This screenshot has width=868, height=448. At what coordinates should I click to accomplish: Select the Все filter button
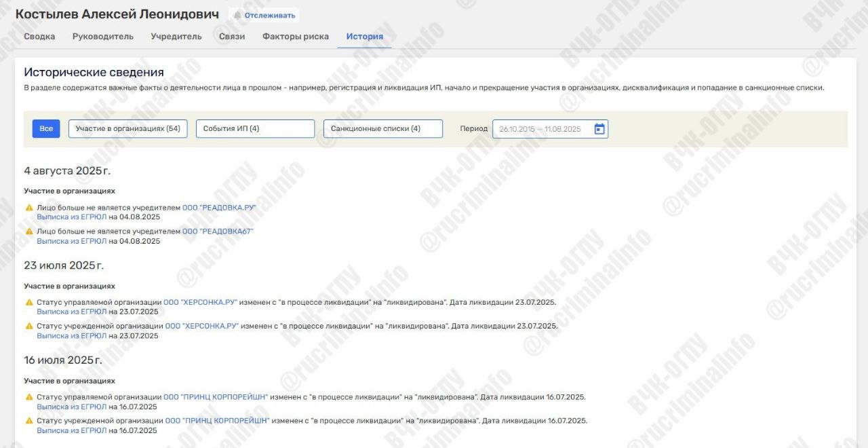pos(46,129)
